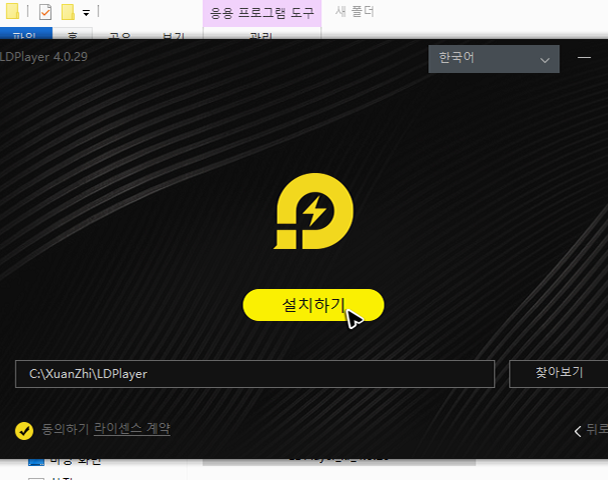
Task: Click the LDPlayer 4.0.29 title text
Action: tap(44, 57)
